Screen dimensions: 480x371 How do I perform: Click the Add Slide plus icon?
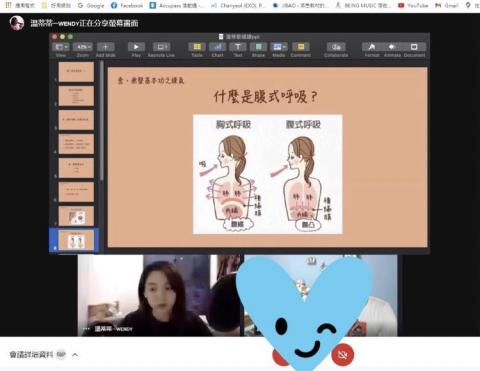coord(106,47)
